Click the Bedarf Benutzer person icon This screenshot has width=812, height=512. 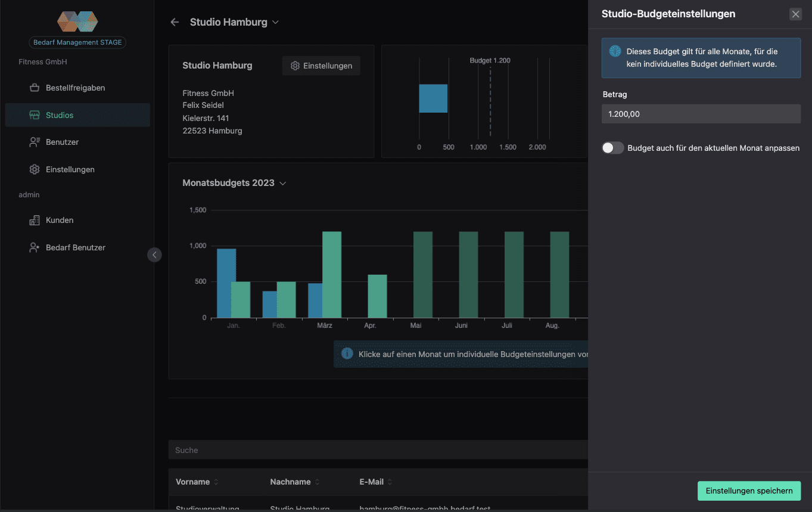tap(35, 247)
